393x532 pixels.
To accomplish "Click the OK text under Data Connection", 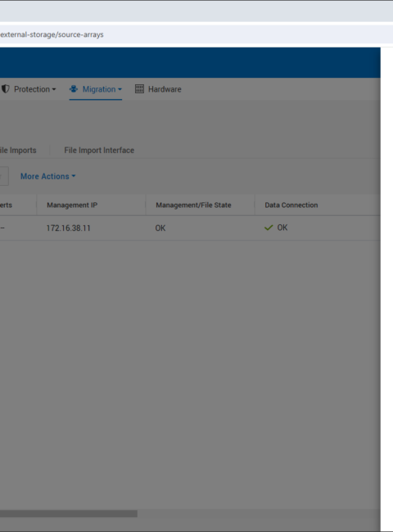I will (x=282, y=228).
